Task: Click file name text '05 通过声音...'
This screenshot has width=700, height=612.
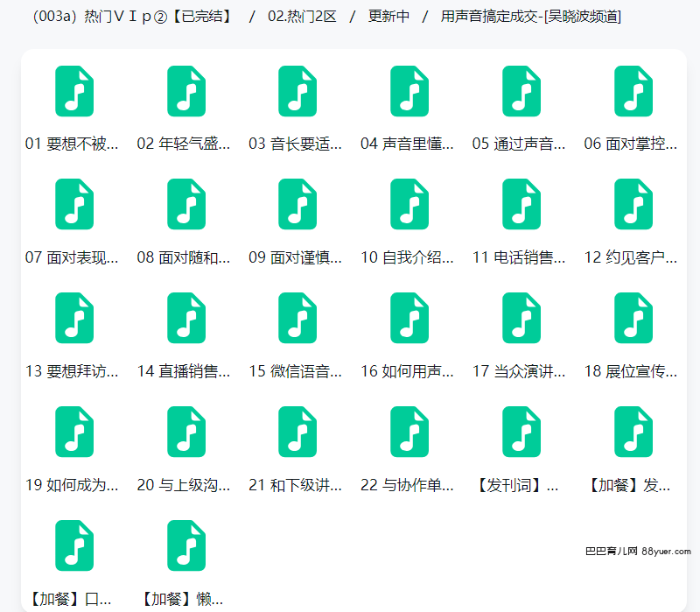Action: (x=519, y=144)
